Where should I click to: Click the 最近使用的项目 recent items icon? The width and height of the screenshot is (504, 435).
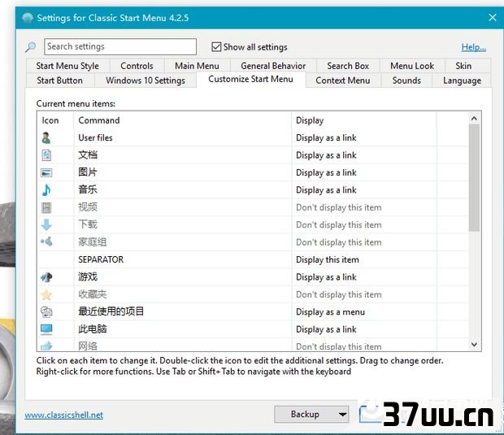46,311
